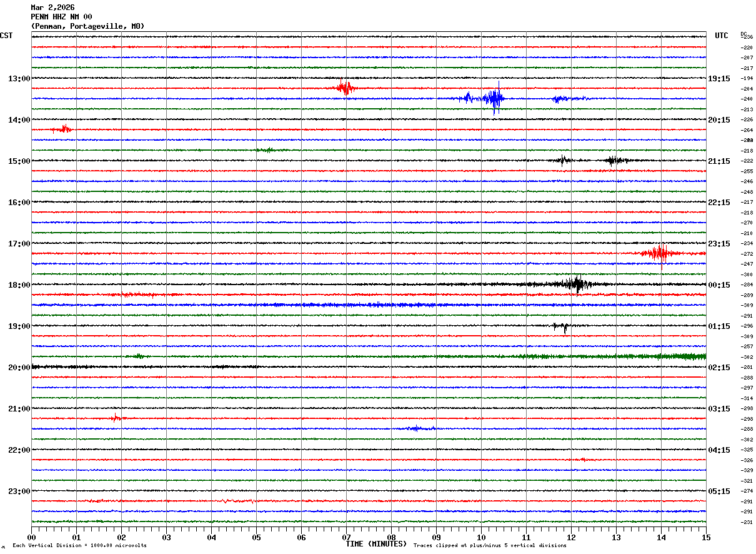Click the 19:15 UTC time label
Viewport: 756px width, 554px height.
[719, 79]
